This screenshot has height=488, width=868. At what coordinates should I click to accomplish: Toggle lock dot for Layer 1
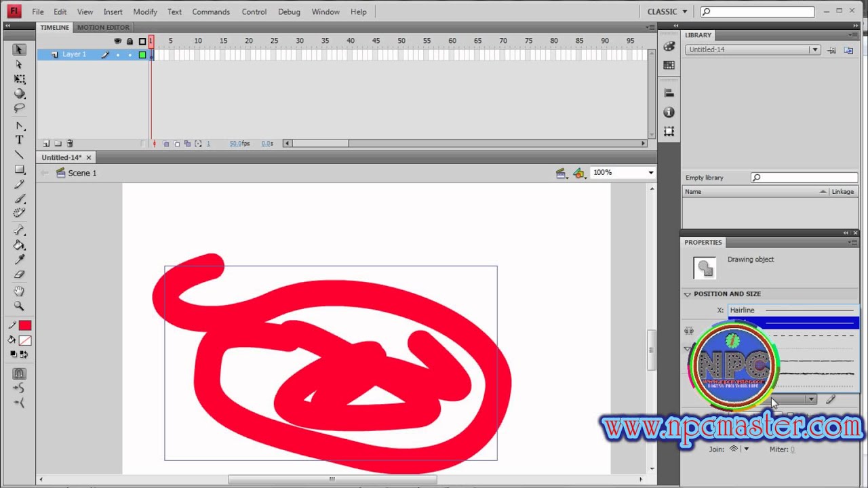pos(130,55)
